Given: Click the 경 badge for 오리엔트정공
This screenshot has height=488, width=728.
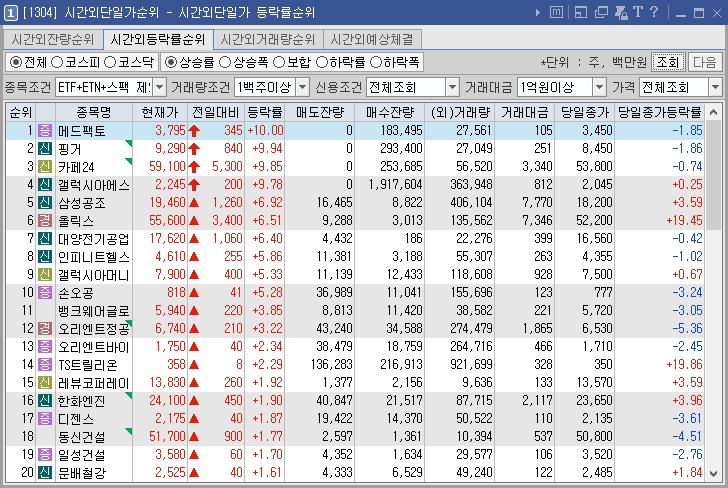Looking at the screenshot, I should click(x=45, y=329).
